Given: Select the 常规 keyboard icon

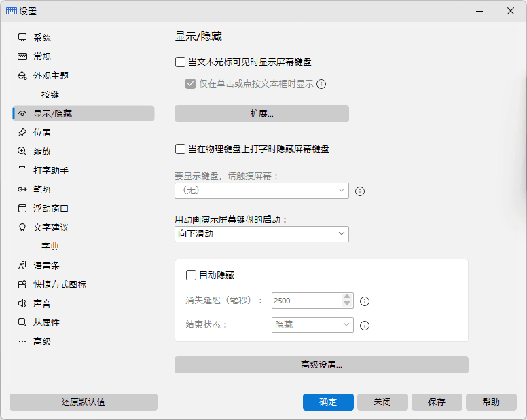Looking at the screenshot, I should pyautogui.click(x=22, y=56).
